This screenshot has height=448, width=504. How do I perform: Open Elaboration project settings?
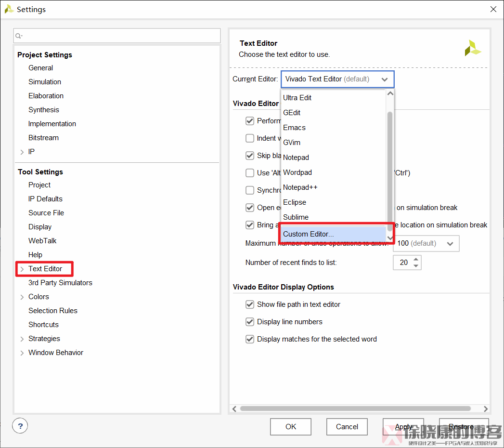tap(46, 96)
